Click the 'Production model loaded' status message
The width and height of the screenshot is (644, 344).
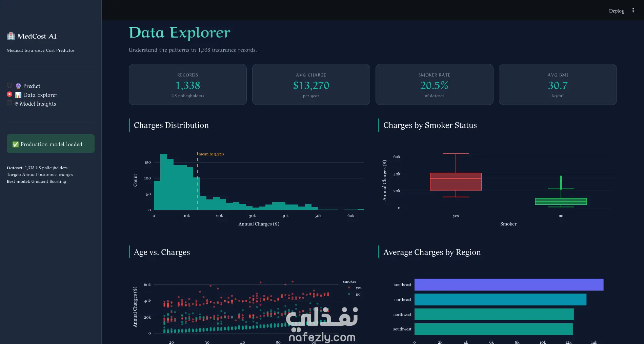tap(51, 144)
